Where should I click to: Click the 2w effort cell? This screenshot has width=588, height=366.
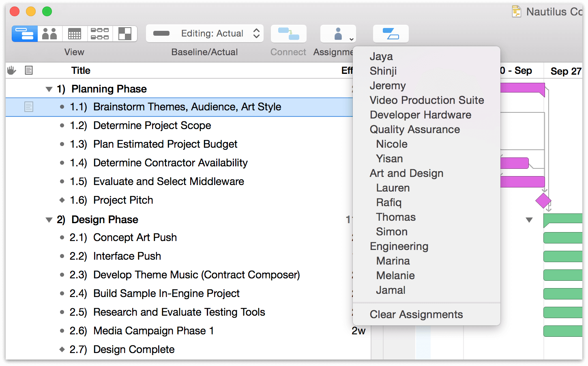pos(358,331)
